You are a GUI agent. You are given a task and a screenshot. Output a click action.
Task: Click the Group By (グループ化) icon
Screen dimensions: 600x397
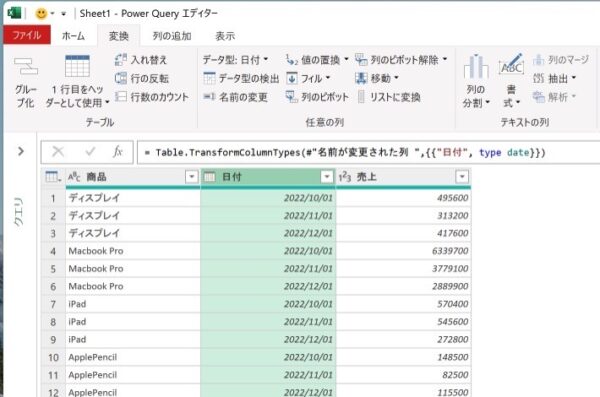(25, 66)
